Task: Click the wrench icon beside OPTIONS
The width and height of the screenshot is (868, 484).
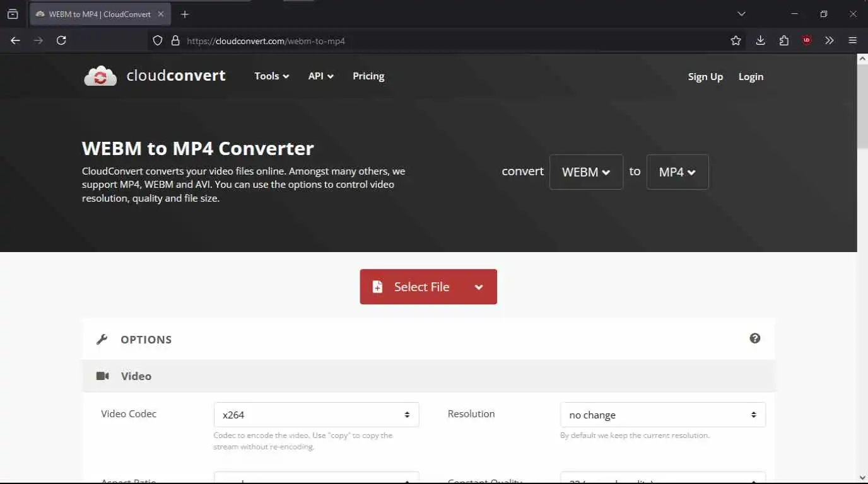Action: (102, 340)
